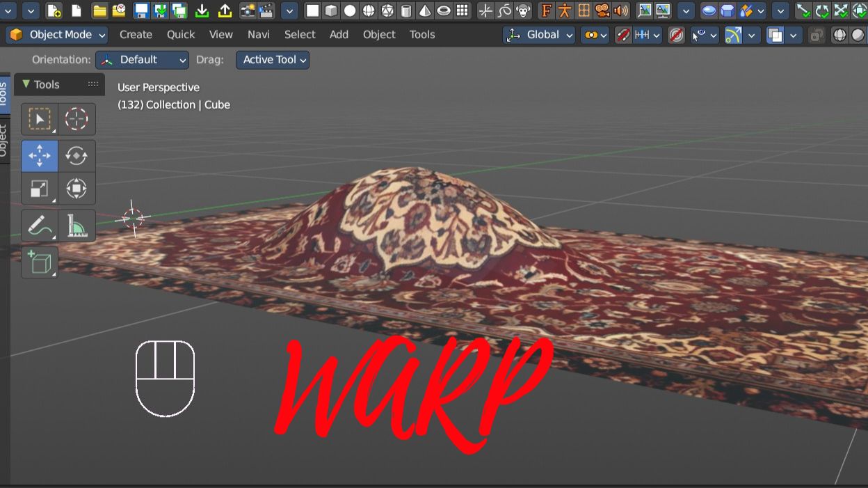Open the snapping options dropdown
Screen dimensions: 868x488
tap(647, 35)
